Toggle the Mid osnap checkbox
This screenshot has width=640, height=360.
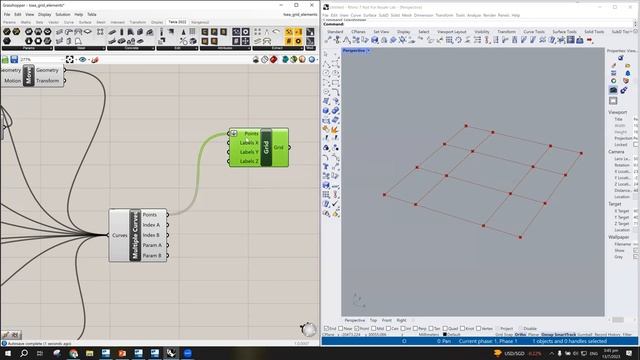[373, 328]
